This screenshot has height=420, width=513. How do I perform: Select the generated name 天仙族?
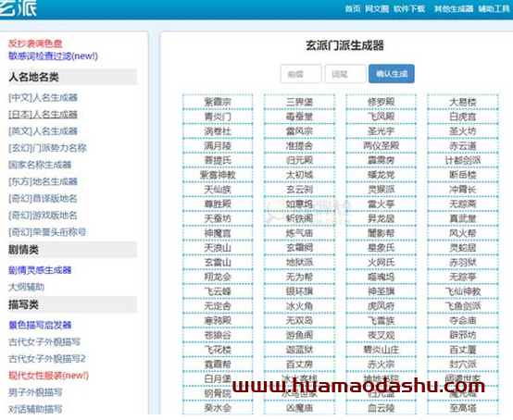click(218, 190)
